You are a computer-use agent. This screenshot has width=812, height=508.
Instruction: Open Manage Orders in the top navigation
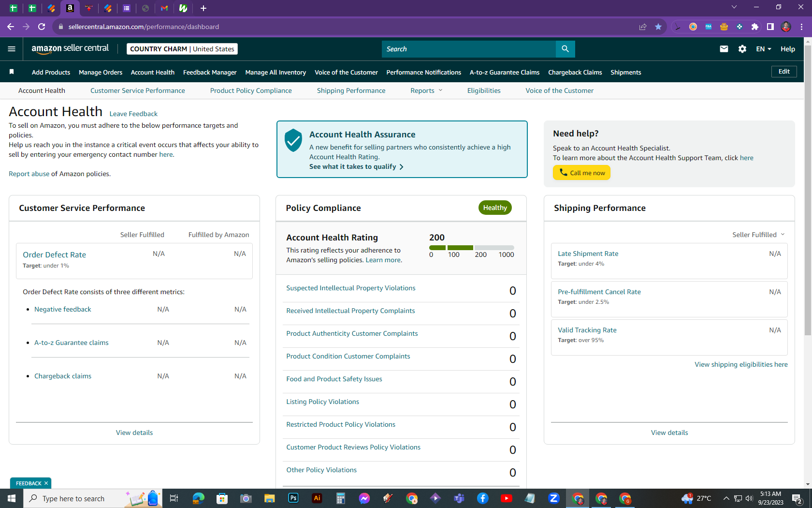101,72
